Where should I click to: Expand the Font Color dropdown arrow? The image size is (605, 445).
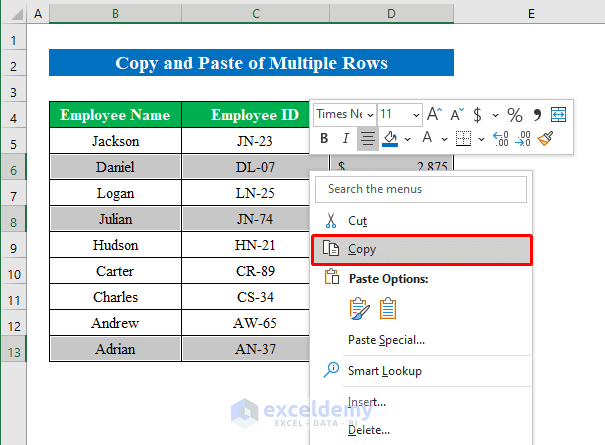point(444,139)
